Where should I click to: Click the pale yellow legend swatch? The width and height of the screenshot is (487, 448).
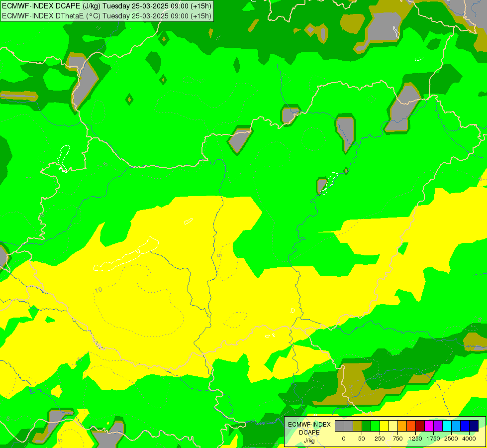pyautogui.click(x=393, y=426)
